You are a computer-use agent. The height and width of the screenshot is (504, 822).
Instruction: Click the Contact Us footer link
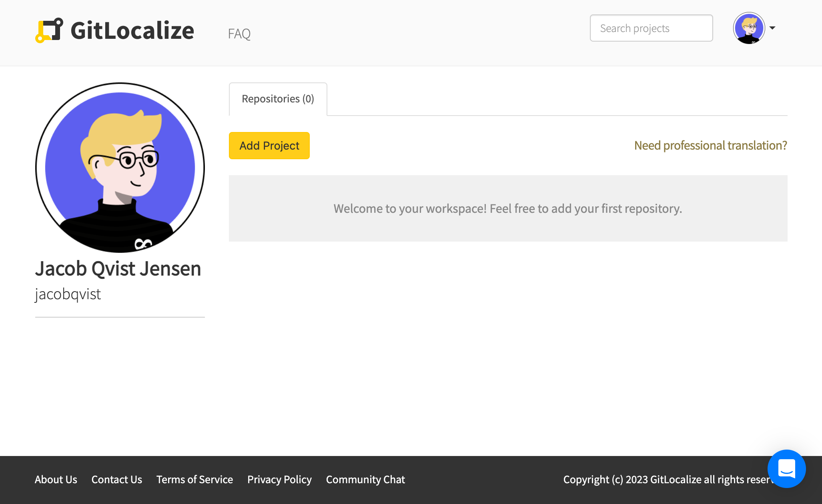(x=117, y=479)
